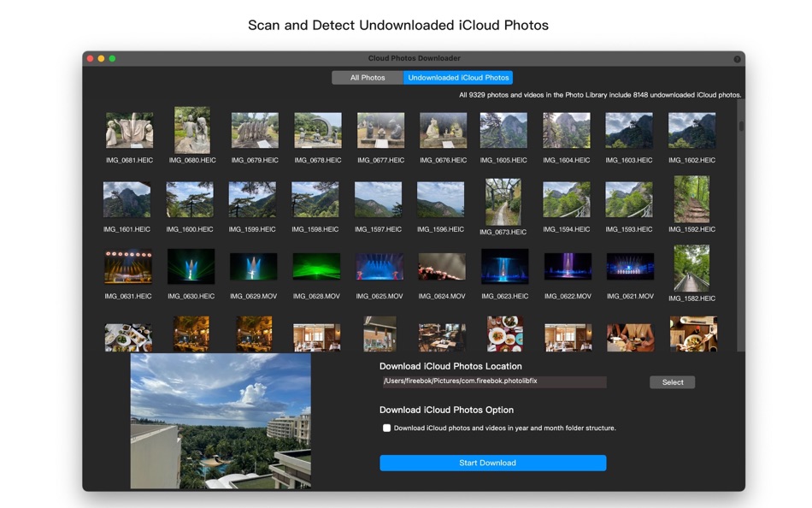Click the Select location button
This screenshot has width=812, height=508.
click(672, 382)
